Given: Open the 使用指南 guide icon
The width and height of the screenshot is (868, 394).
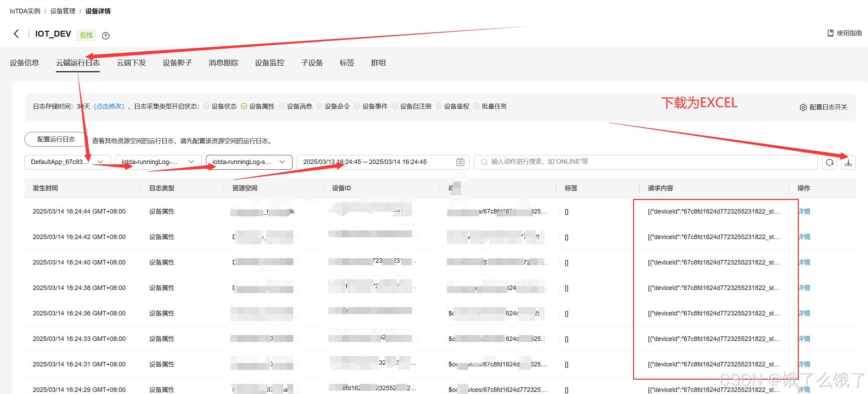Looking at the screenshot, I should point(830,33).
